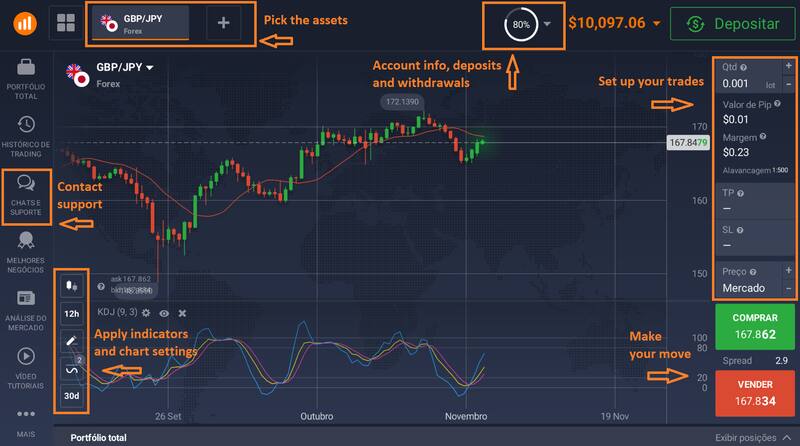Open KDJ indicator settings gear
This screenshot has height=446, width=800.
tap(146, 313)
